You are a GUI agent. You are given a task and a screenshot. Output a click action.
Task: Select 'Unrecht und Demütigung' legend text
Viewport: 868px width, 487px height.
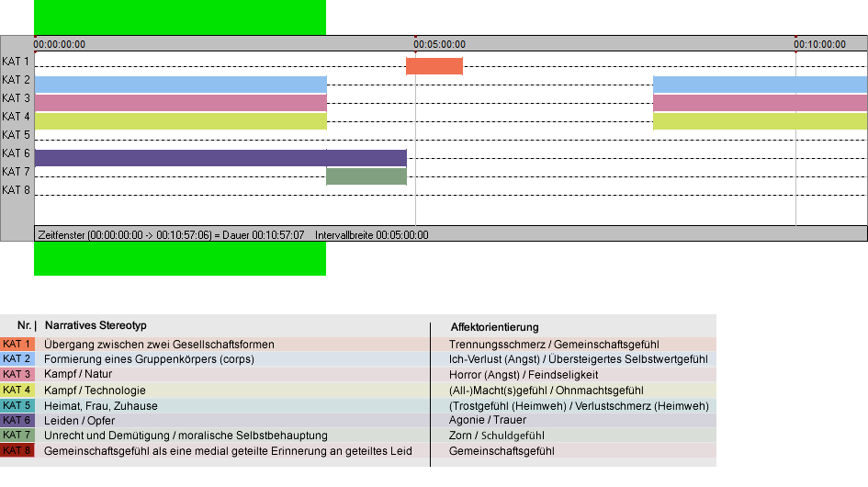point(107,436)
